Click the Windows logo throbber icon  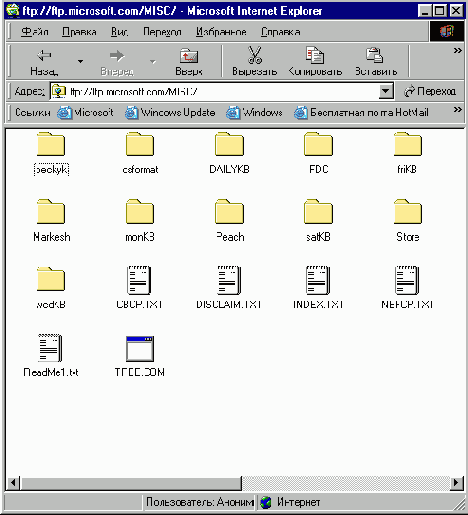[447, 31]
